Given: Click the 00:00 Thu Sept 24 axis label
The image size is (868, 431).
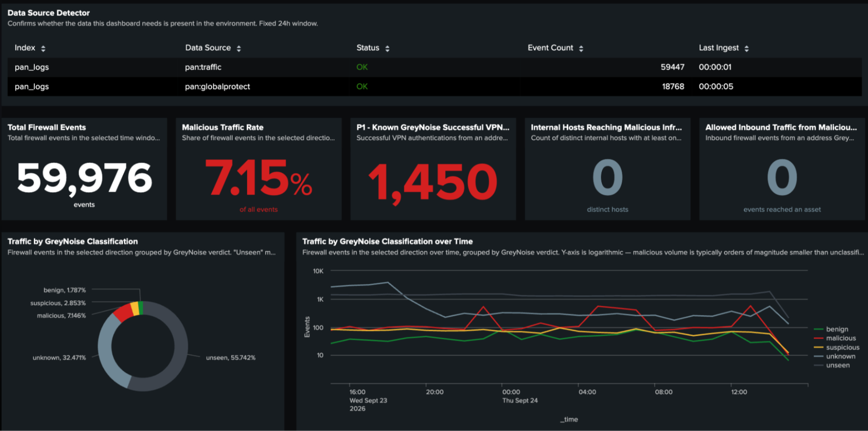Looking at the screenshot, I should (x=520, y=396).
